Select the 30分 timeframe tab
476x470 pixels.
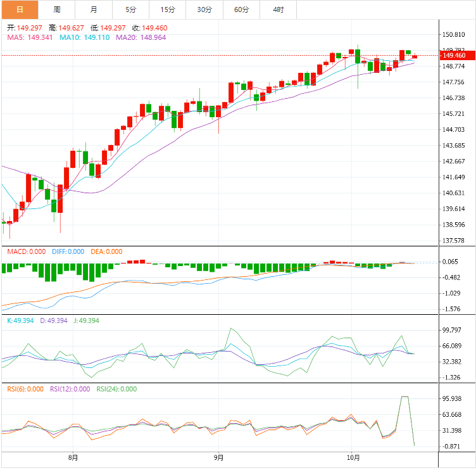[x=204, y=10]
